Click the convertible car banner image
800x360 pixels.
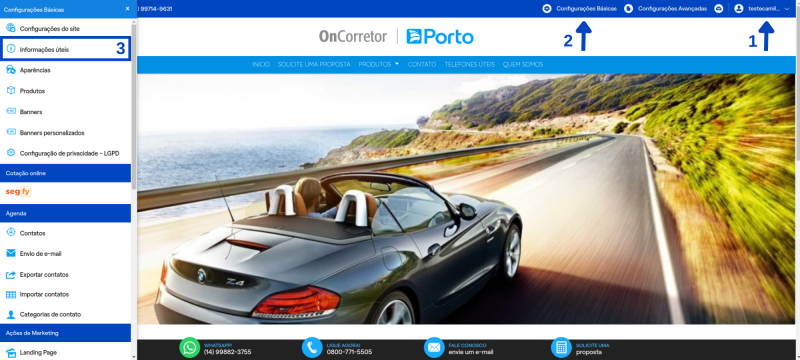point(466,199)
